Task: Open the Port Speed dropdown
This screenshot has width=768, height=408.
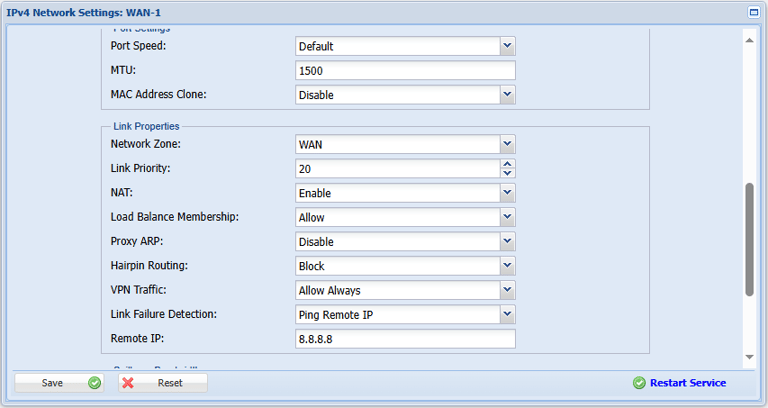Action: pos(507,46)
